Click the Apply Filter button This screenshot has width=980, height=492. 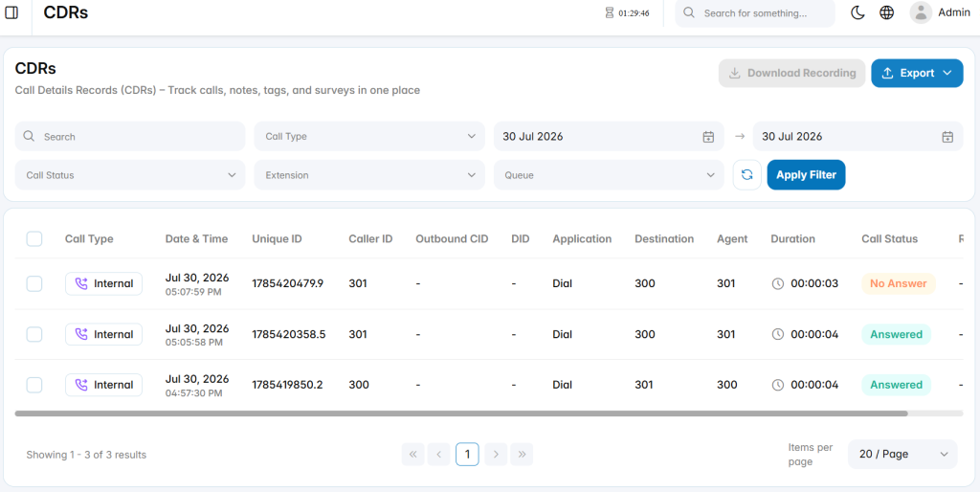806,175
